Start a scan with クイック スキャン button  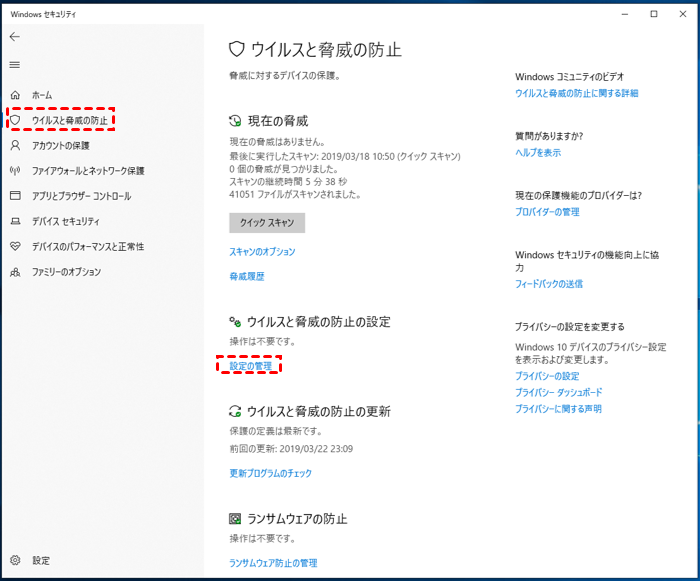click(x=267, y=223)
